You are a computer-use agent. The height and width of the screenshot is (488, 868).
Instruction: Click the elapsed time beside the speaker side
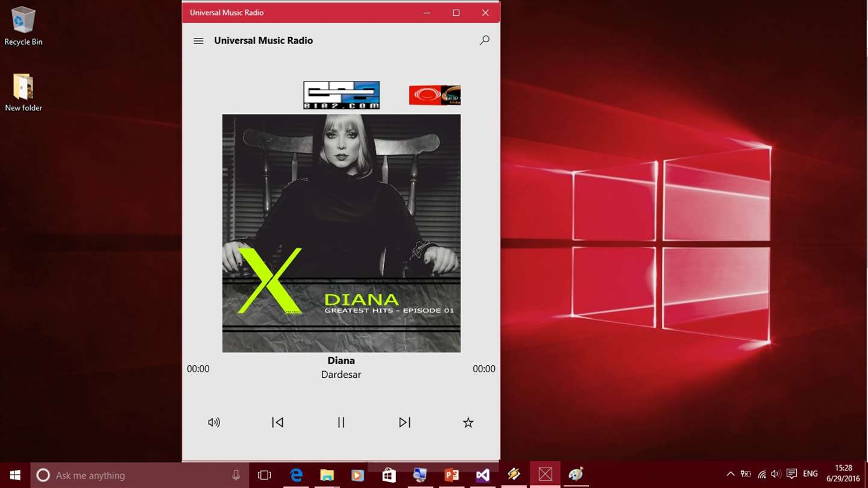(198, 369)
